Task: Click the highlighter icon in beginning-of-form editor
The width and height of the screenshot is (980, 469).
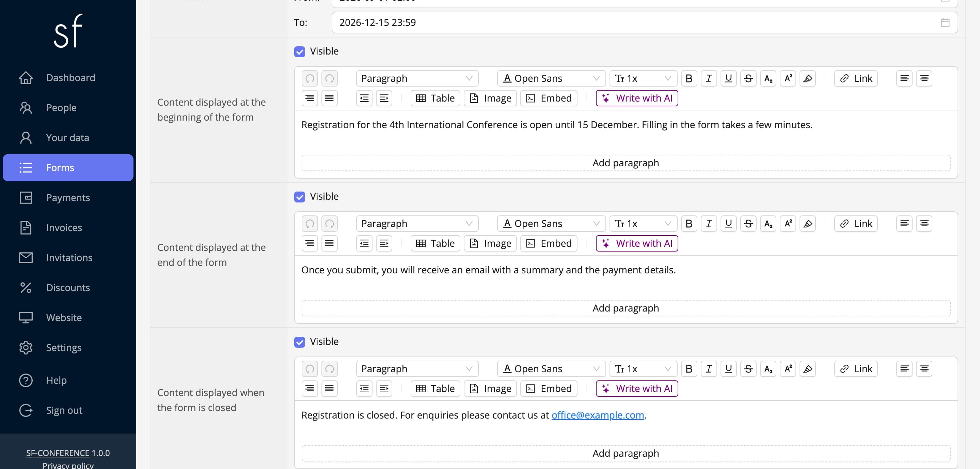Action: (x=808, y=78)
